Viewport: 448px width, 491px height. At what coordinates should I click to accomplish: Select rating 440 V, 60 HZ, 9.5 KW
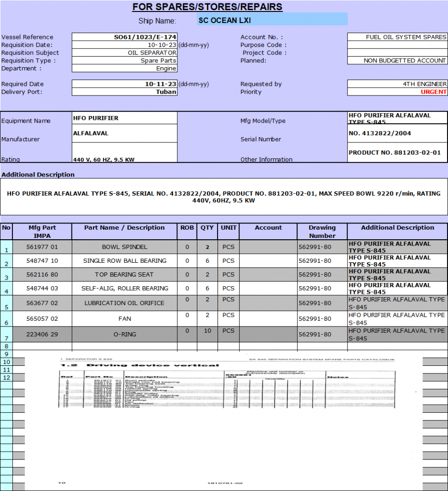point(125,152)
